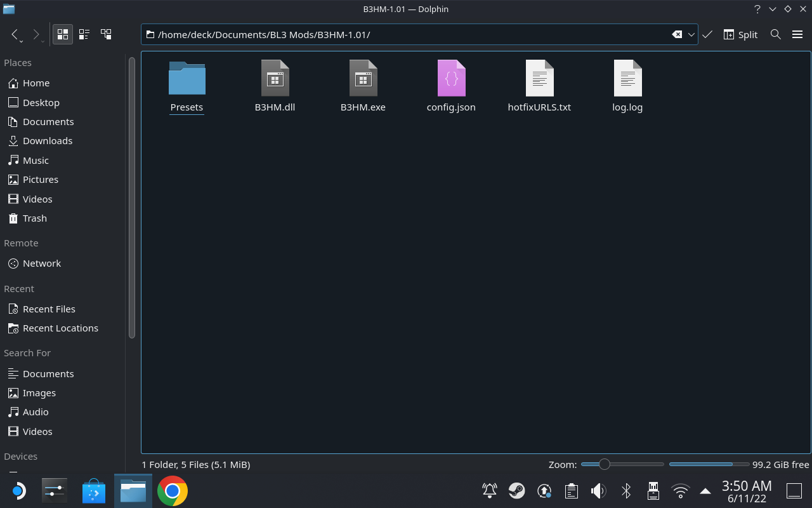Click the Places panel scrollbar
The image size is (812, 508).
pyautogui.click(x=132, y=198)
